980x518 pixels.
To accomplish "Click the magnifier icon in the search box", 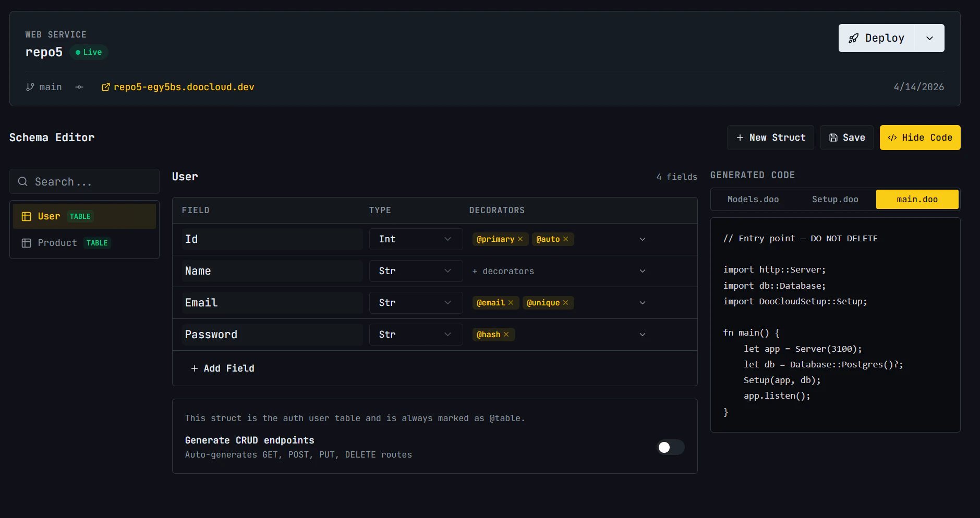I will tap(23, 181).
